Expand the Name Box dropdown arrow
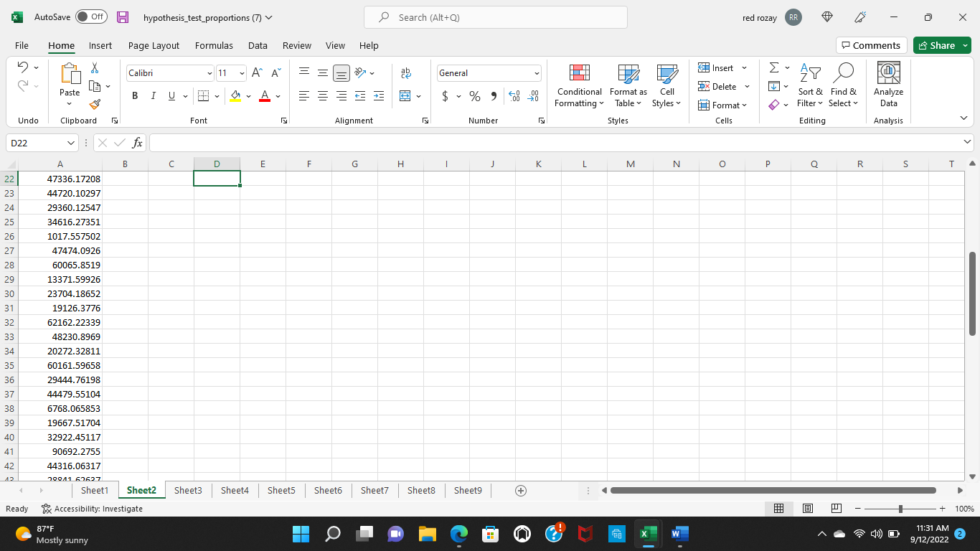 point(70,143)
